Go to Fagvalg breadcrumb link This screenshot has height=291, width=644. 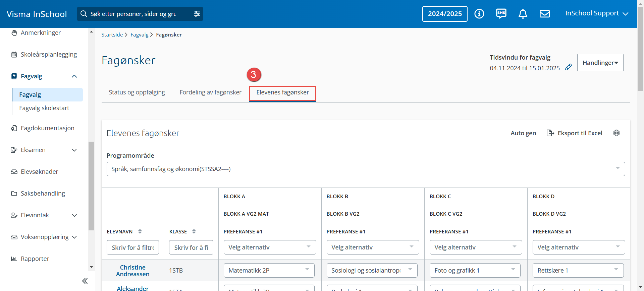click(x=140, y=34)
